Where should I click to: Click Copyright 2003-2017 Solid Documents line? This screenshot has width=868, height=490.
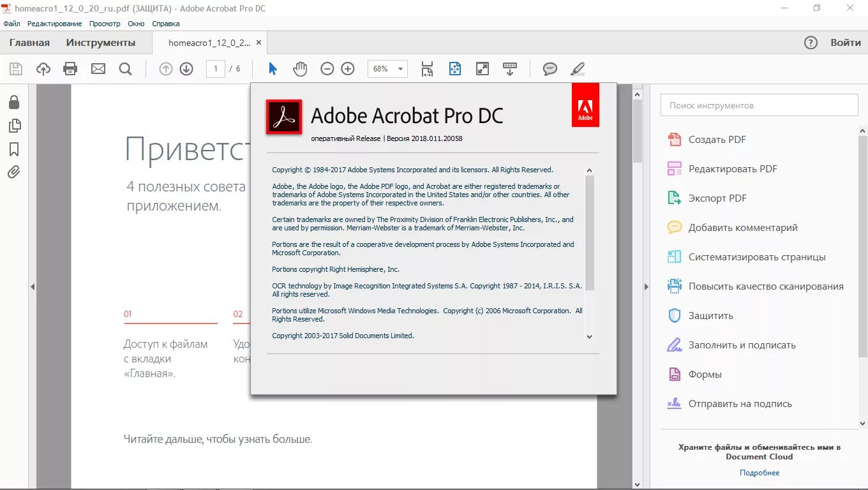click(x=343, y=336)
